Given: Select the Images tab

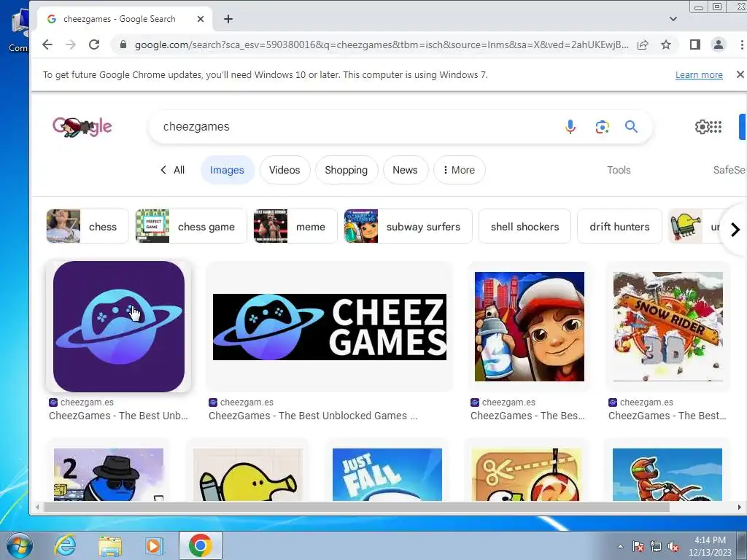Looking at the screenshot, I should (x=228, y=170).
